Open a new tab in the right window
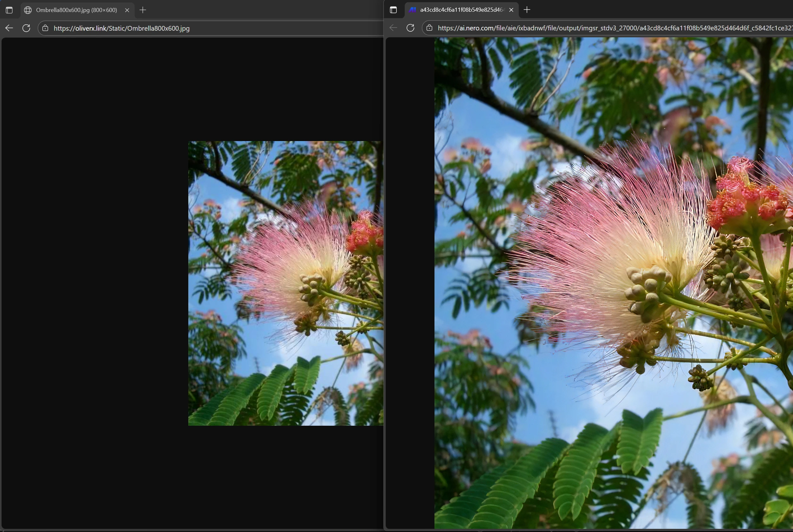793x532 pixels. 527,10
